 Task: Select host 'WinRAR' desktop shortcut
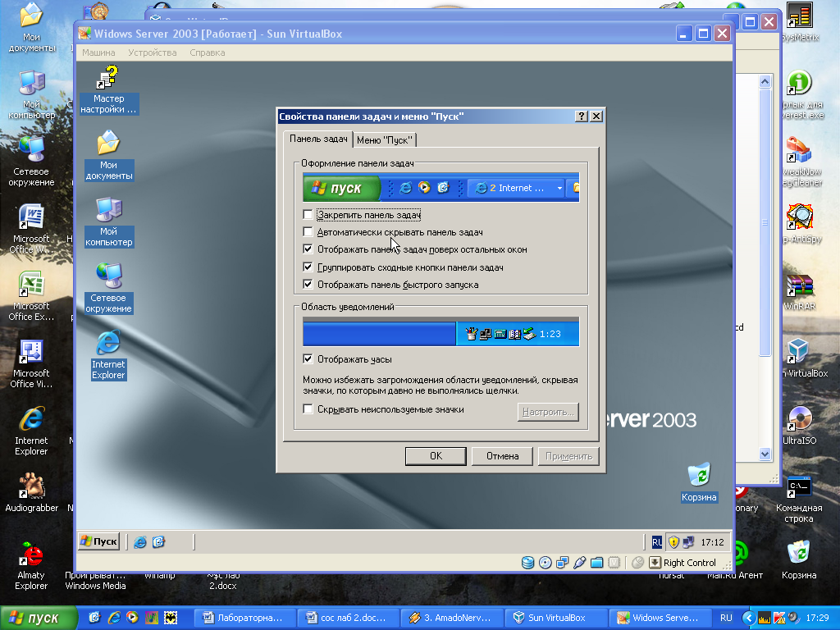pos(799,292)
